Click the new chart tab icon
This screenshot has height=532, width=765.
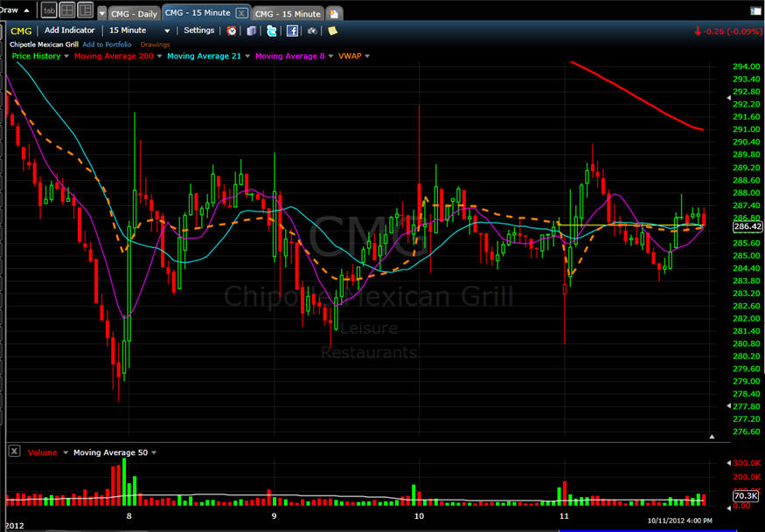tap(334, 14)
